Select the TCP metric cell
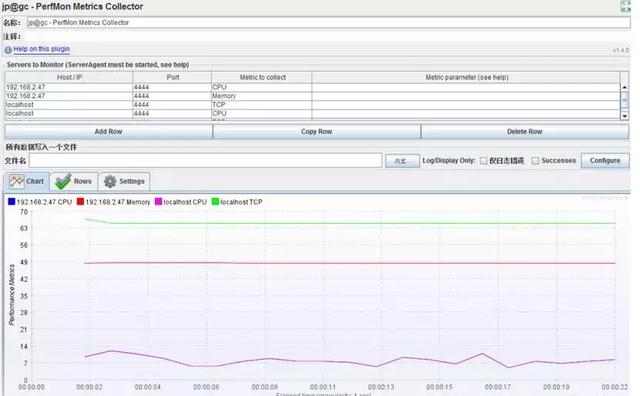The image size is (640, 396). click(262, 105)
